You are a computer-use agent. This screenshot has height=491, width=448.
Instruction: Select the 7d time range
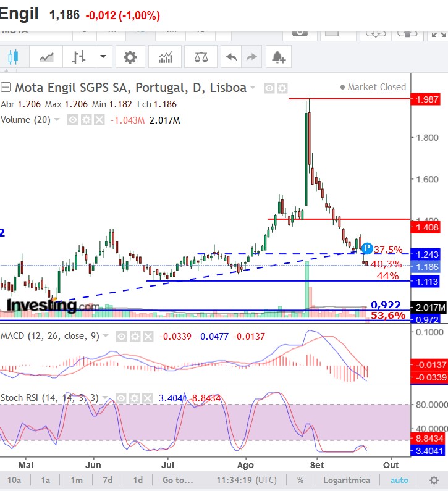108,480
